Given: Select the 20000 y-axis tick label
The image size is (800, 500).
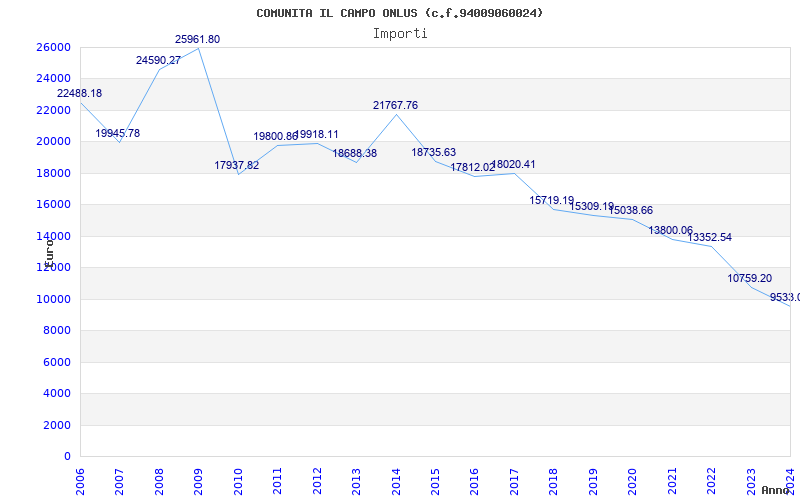Looking at the screenshot, I should coord(53,142).
